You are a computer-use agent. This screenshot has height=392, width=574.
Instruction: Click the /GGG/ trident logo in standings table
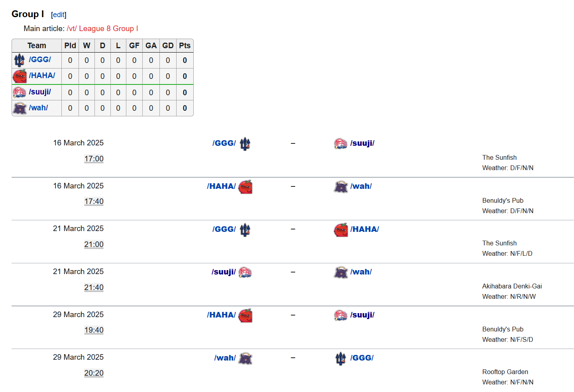tap(20, 60)
